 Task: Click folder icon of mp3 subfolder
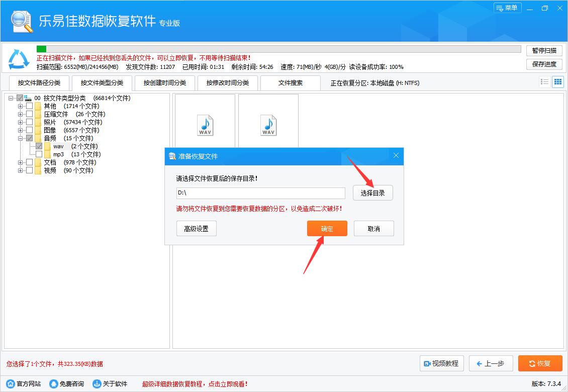coord(47,154)
